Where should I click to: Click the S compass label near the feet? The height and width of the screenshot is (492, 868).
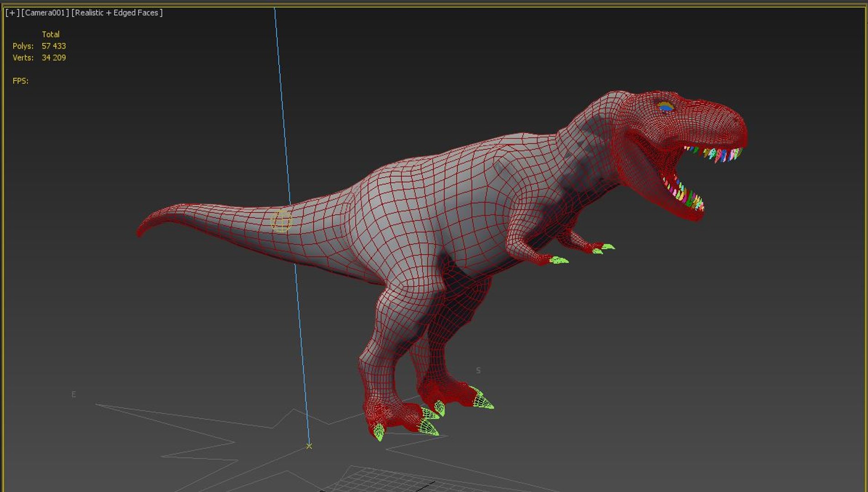pos(478,370)
